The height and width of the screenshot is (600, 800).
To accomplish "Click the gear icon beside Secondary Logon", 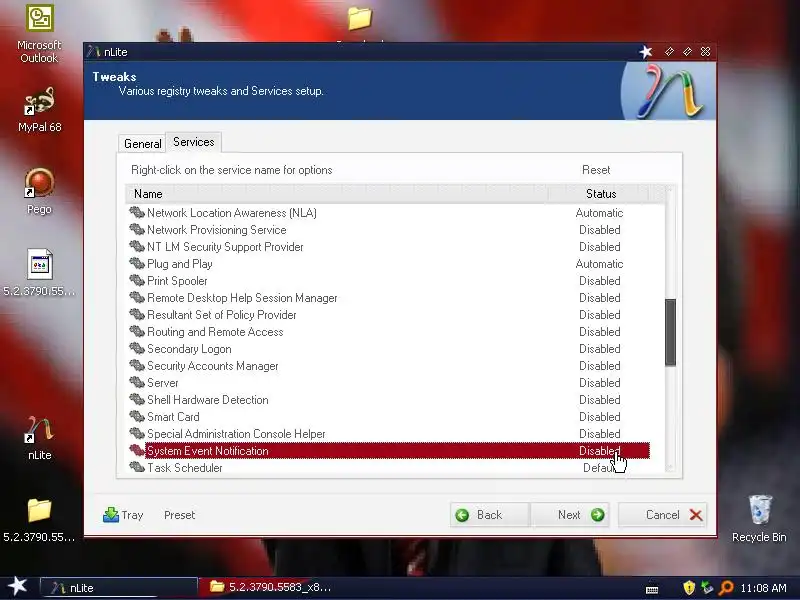I will pyautogui.click(x=137, y=348).
